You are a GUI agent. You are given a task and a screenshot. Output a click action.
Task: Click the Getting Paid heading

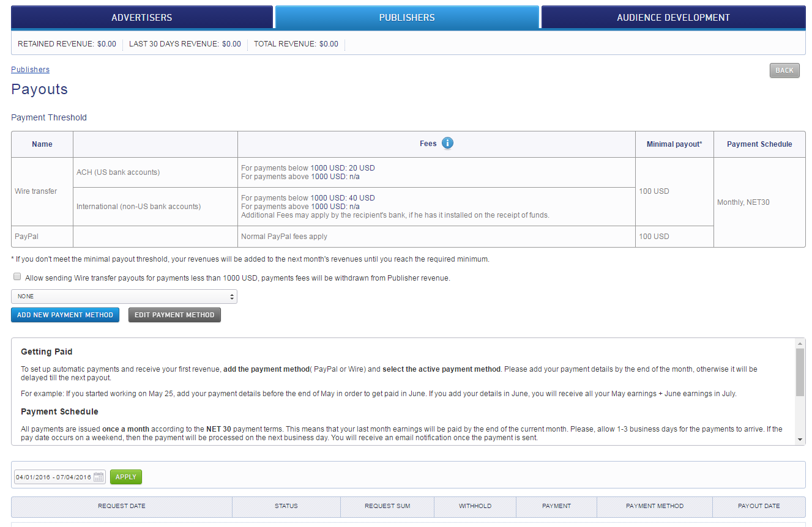click(x=47, y=352)
